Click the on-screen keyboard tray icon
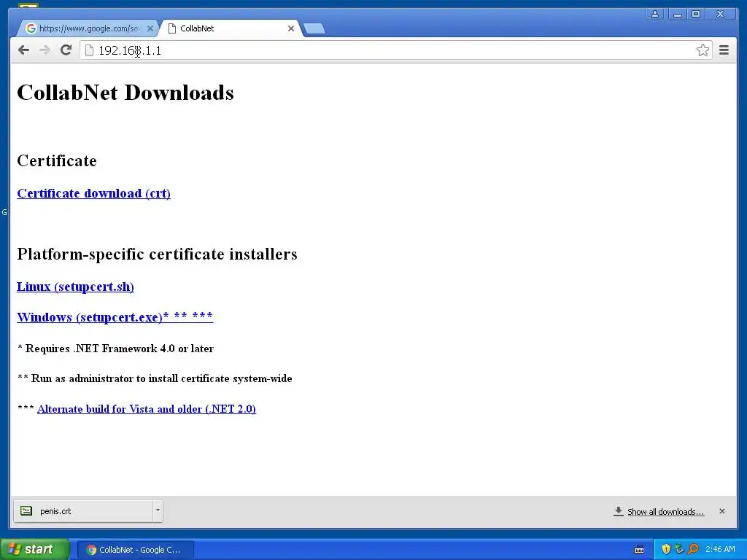Screen dimensions: 747x560 [x=639, y=550]
